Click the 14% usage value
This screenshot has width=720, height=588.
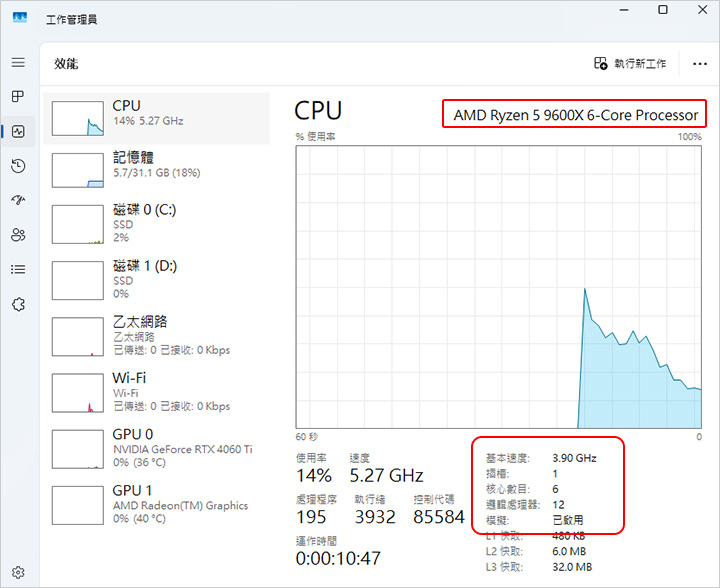point(314,476)
